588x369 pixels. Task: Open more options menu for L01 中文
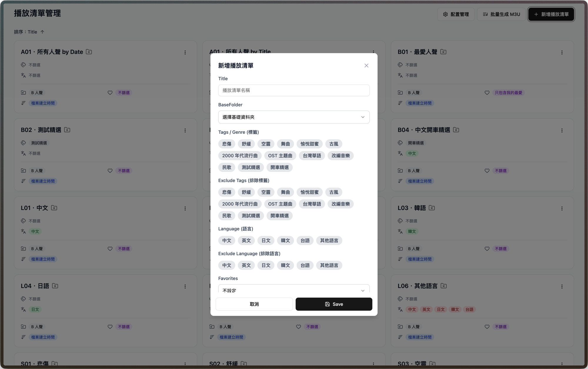click(x=185, y=208)
